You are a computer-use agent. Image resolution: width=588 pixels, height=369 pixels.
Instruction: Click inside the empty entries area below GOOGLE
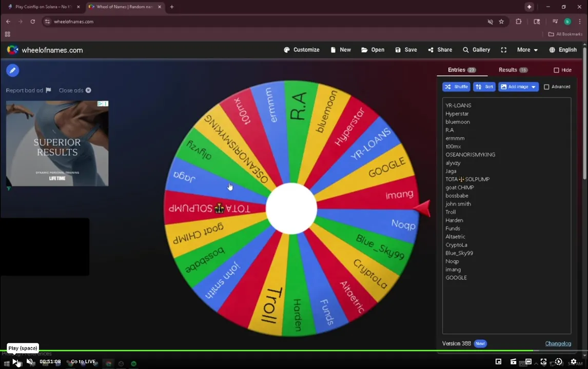tap(506, 307)
